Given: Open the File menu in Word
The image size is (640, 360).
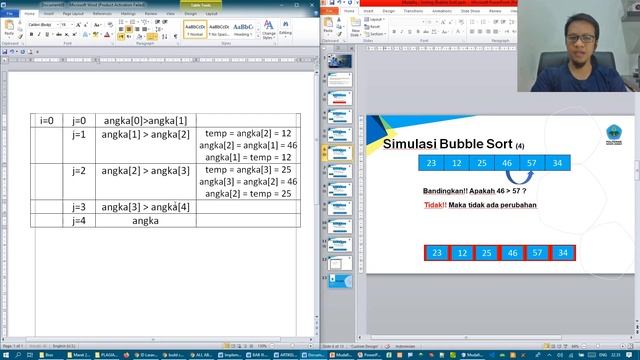Looking at the screenshot, I should click(9, 13).
